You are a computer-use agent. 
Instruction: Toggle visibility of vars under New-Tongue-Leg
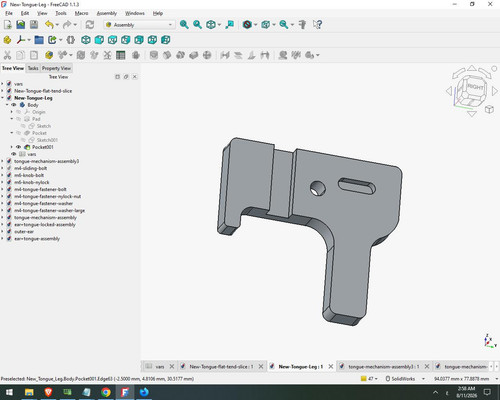(14, 154)
